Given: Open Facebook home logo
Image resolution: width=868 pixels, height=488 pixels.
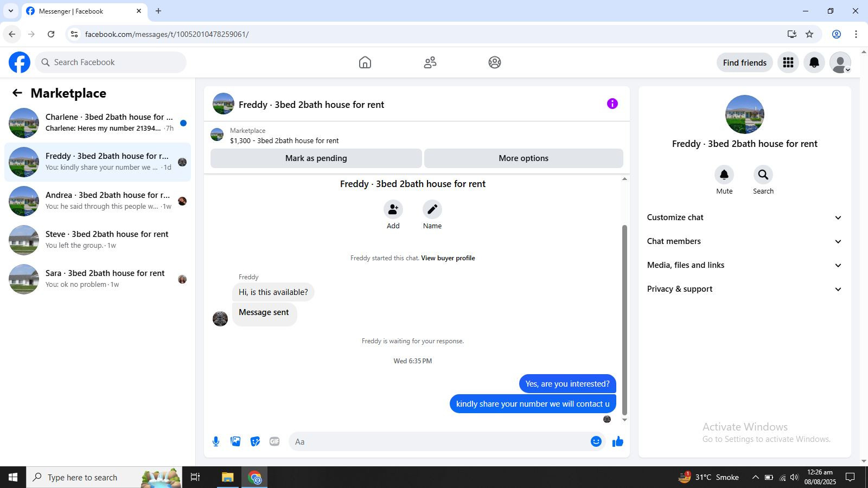Looking at the screenshot, I should coord(20,62).
